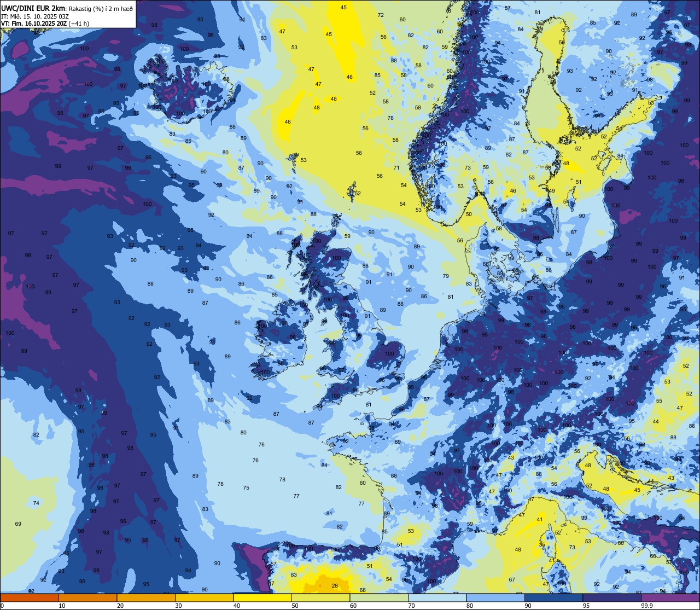Click the legend tick label '90'

pyautogui.click(x=528, y=606)
